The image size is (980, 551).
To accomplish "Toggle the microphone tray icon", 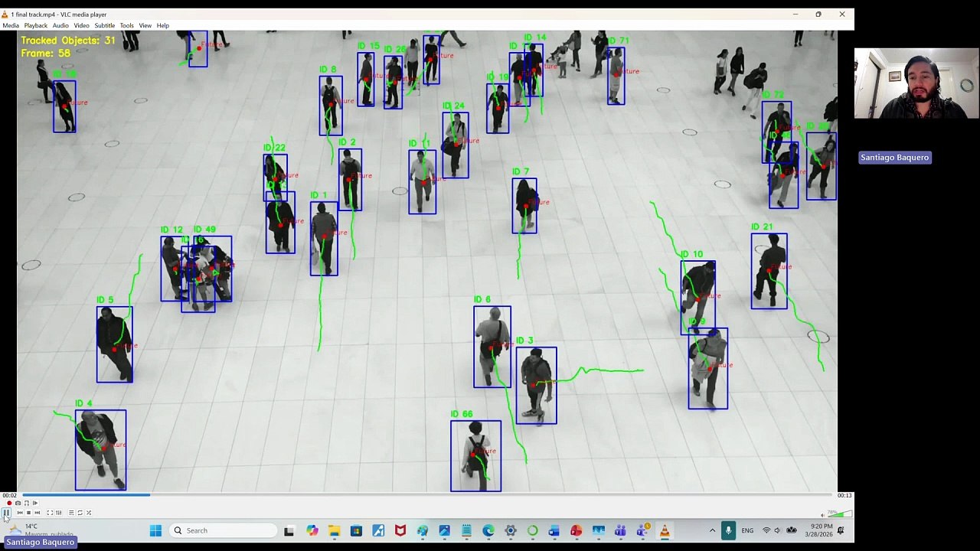I will point(728,530).
